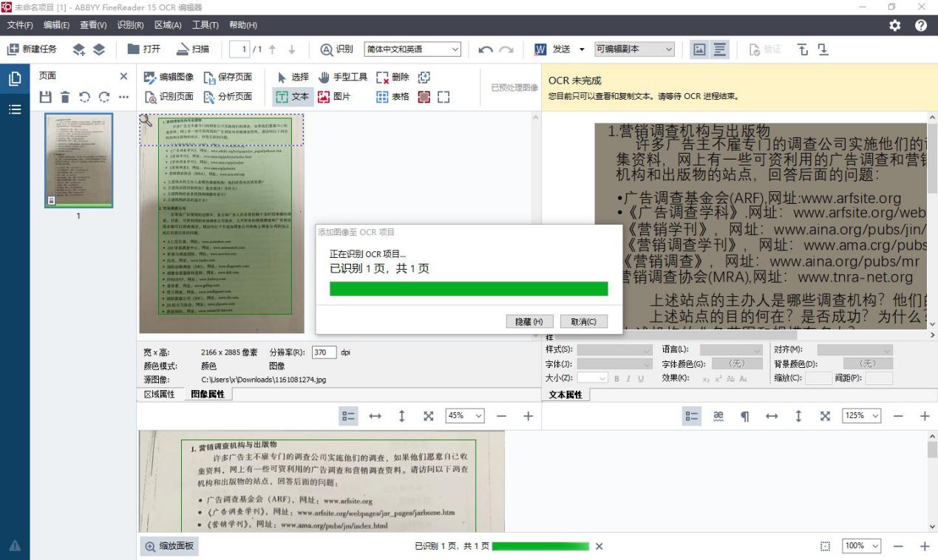The height and width of the screenshot is (560, 938).
Task: Click the 识别页面 recognize page button
Action: [x=169, y=96]
